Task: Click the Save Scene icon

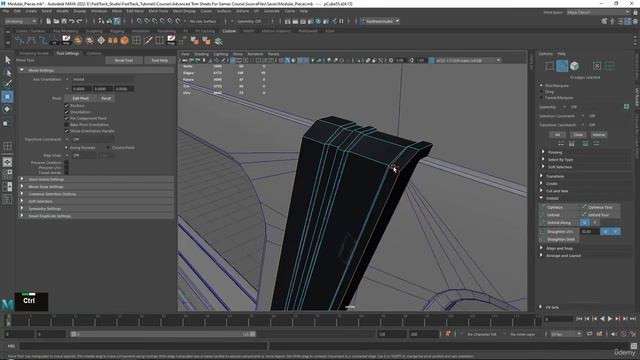Action: pos(64,21)
